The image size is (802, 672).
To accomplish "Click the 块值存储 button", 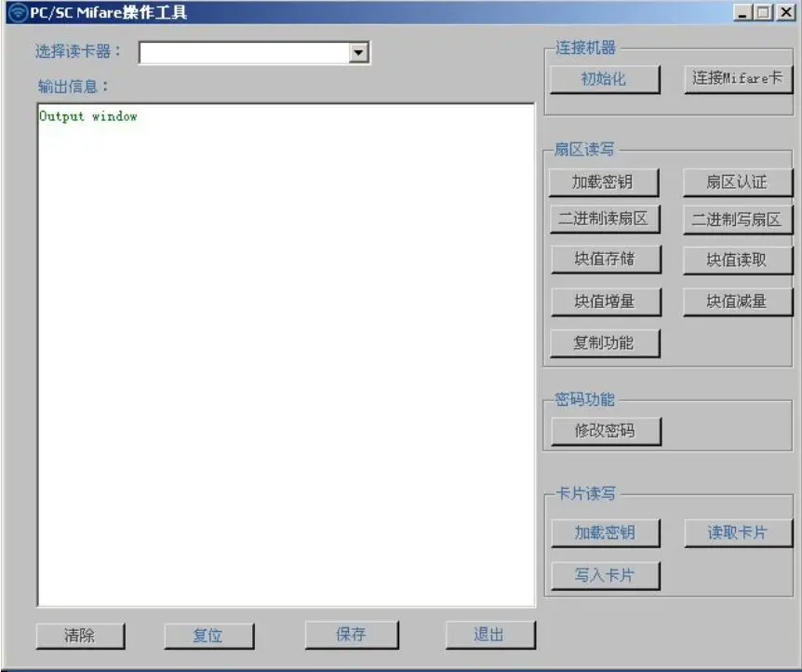I will 606,260.
